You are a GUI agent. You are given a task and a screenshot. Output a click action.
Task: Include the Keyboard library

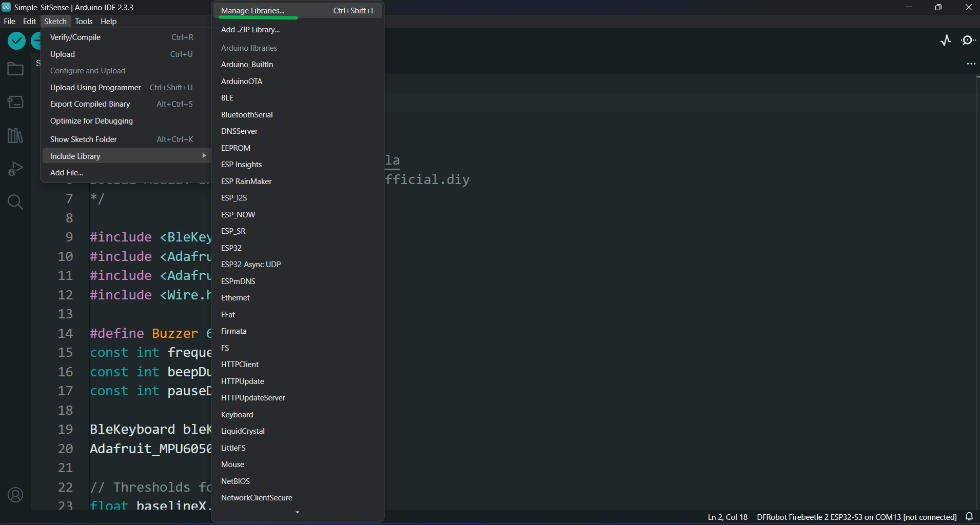point(298,415)
